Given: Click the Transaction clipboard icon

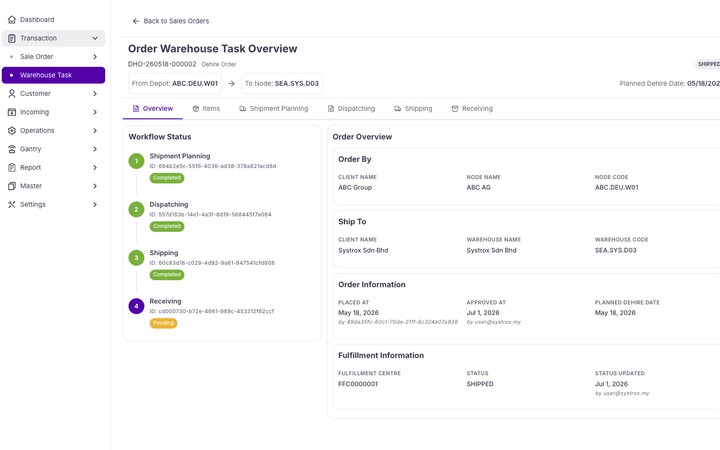Looking at the screenshot, I should coord(12,38).
